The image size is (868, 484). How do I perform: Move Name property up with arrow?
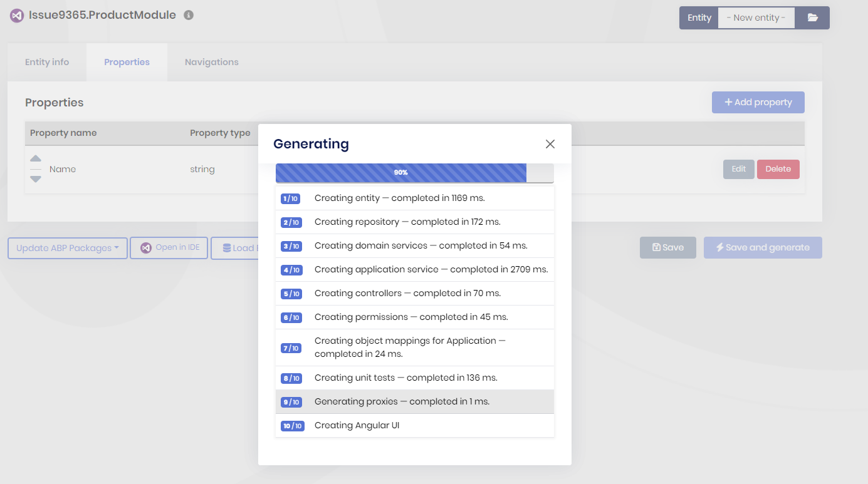click(36, 159)
